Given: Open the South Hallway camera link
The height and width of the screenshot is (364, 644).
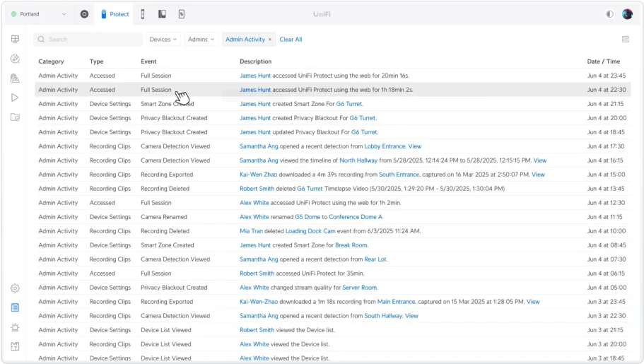Looking at the screenshot, I should click(383, 316).
